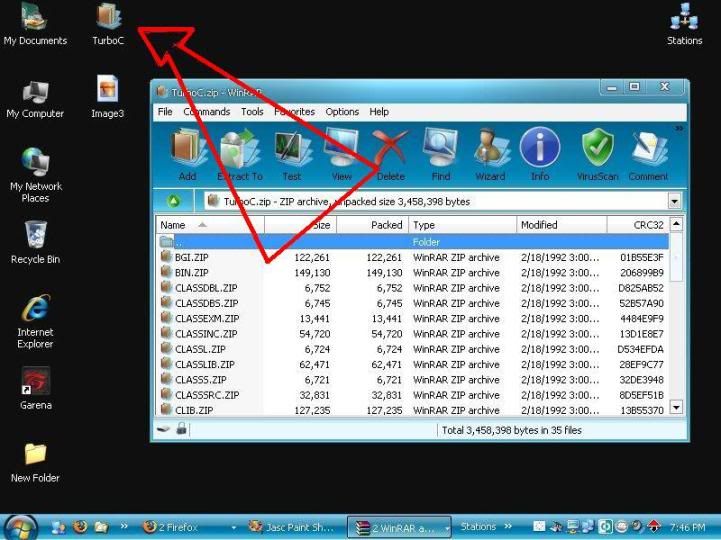Viewport: 721px width, 540px height.
Task: Select CLASSLIB.ZIP in the list
Action: coord(412,364)
